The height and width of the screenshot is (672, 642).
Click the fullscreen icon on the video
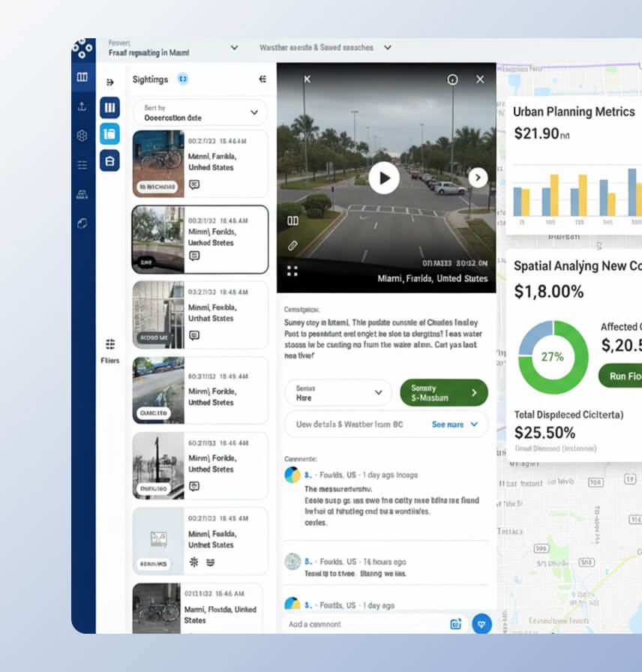pyautogui.click(x=292, y=270)
